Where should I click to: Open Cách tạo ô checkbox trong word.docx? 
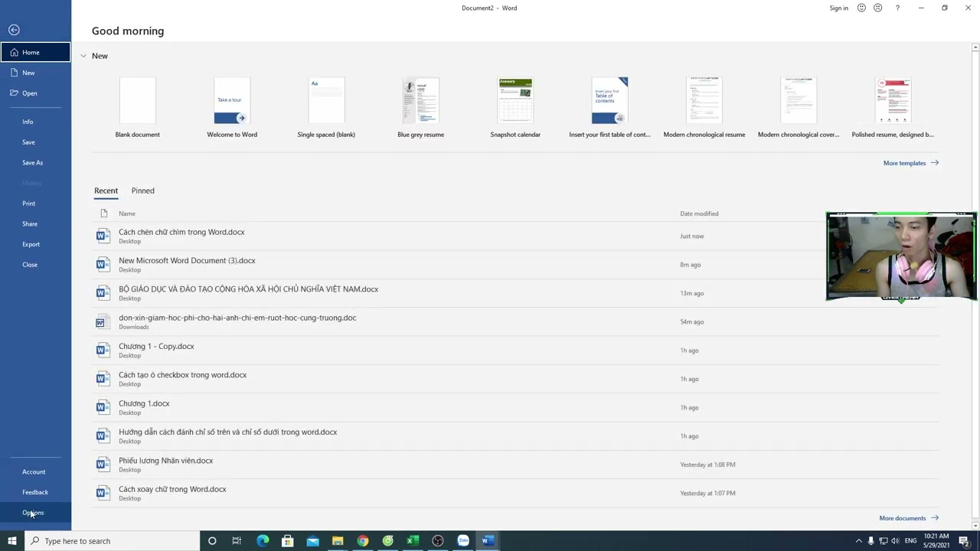point(516,379)
